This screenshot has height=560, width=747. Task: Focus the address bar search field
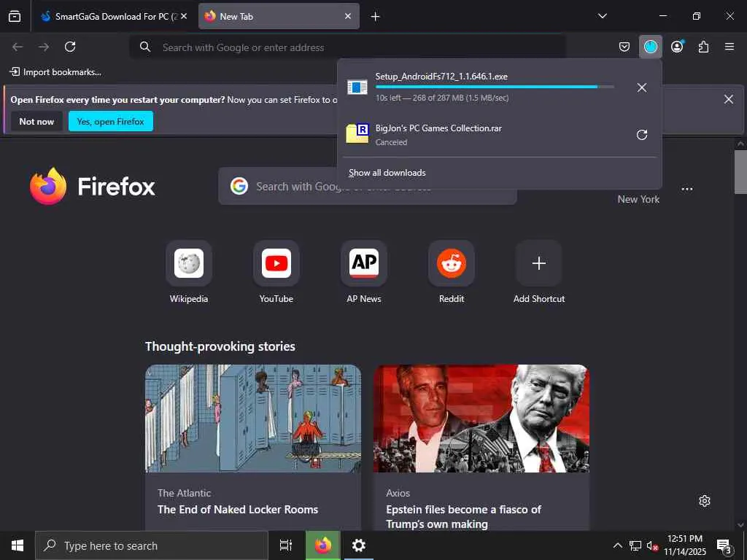point(348,47)
